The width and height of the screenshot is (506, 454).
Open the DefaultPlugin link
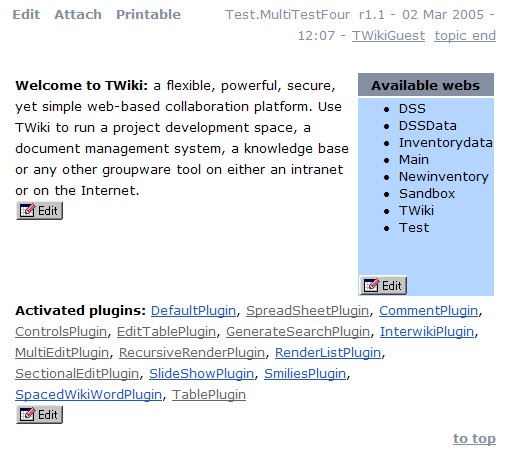tap(193, 311)
